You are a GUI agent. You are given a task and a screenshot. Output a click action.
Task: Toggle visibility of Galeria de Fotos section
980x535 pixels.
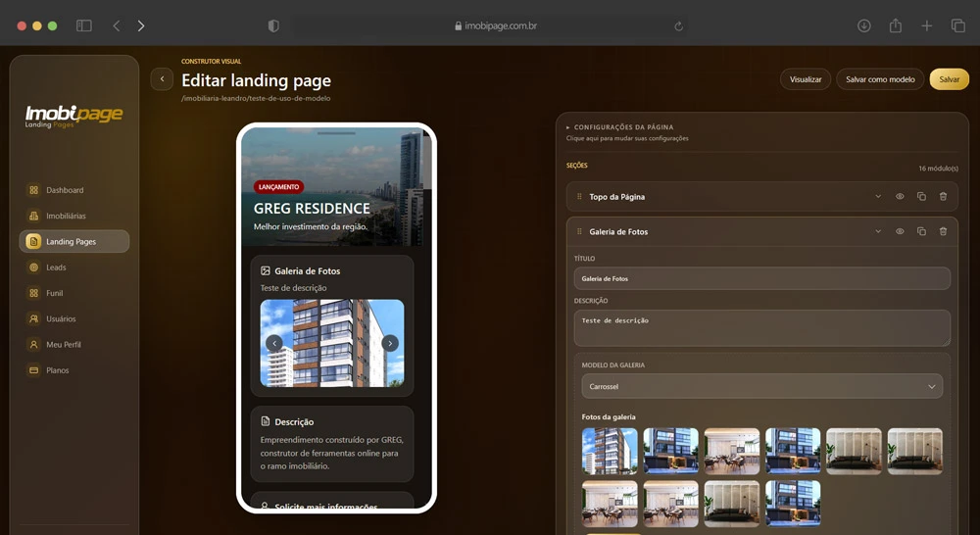click(x=900, y=231)
